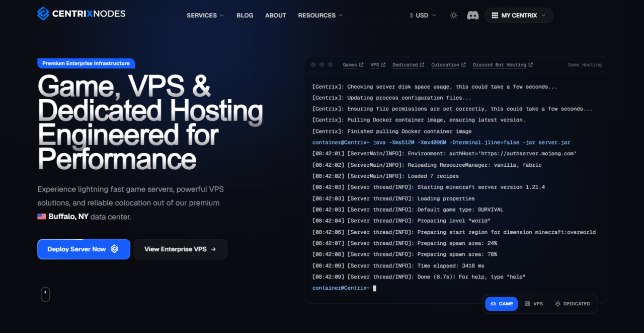644x333 pixels.
Task: Toggle the light/dark theme sun icon
Action: click(x=454, y=16)
